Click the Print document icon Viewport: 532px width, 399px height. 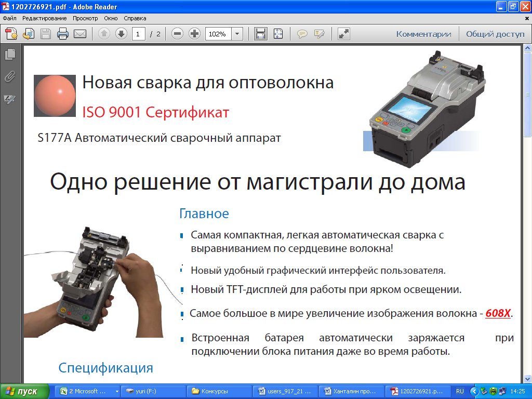(63, 34)
